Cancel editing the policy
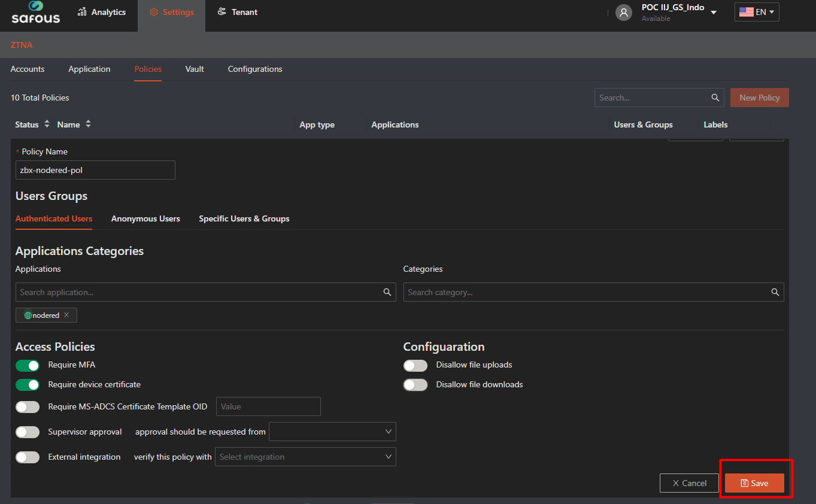This screenshot has width=816, height=504. pos(689,483)
